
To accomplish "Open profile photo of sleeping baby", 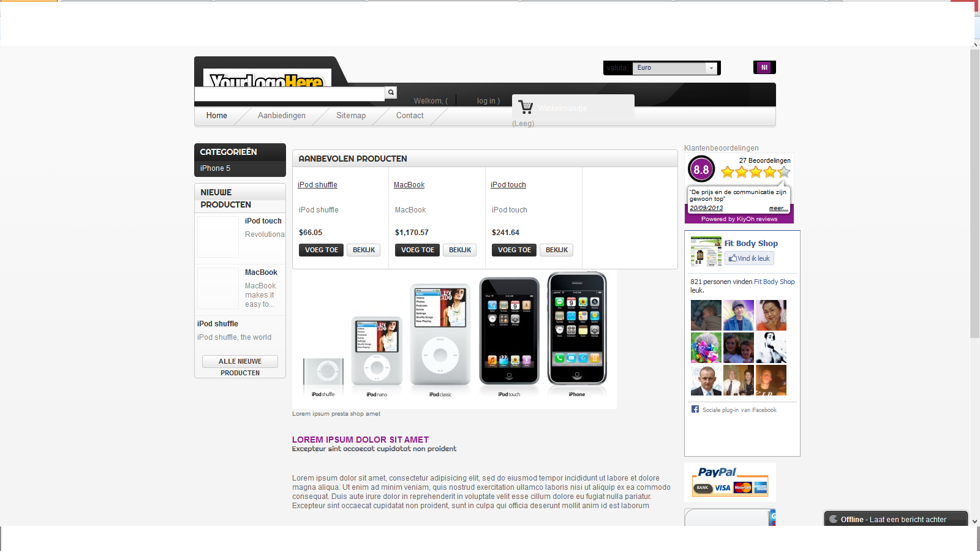I will [x=706, y=315].
